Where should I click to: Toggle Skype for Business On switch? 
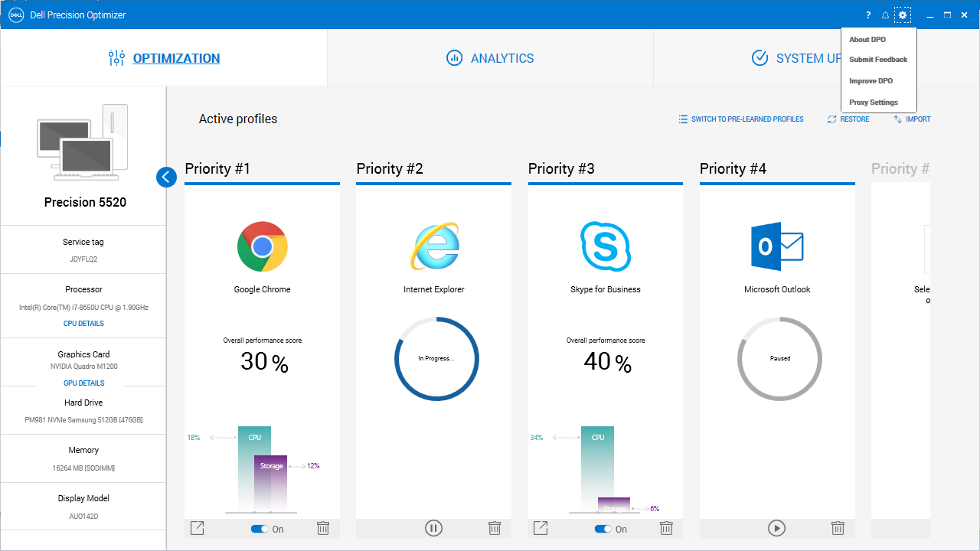[x=603, y=529]
